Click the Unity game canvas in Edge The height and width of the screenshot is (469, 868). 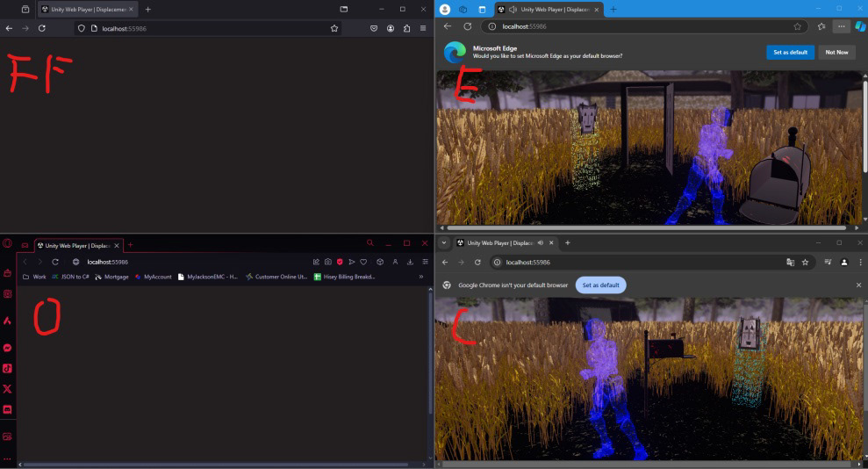pos(649,148)
